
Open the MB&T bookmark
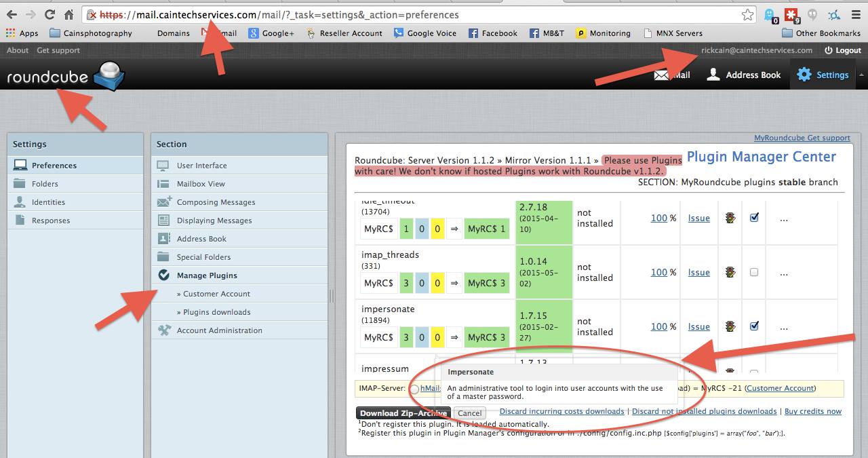(547, 33)
